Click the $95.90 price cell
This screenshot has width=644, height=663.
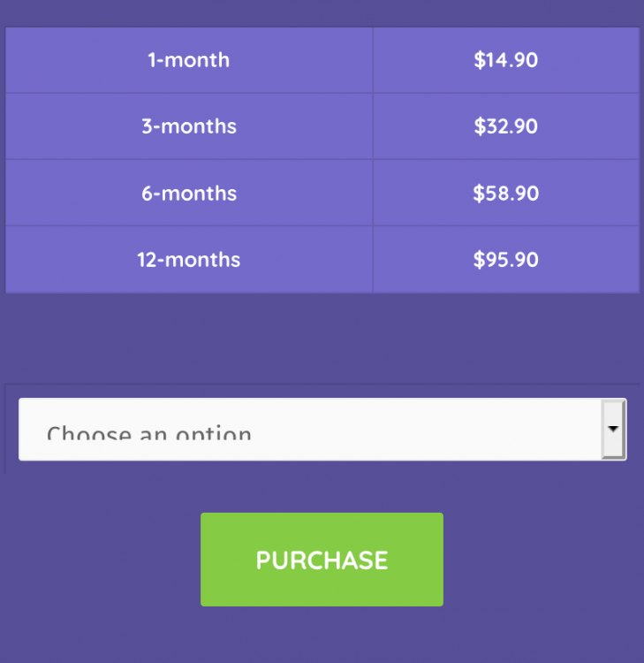click(505, 260)
